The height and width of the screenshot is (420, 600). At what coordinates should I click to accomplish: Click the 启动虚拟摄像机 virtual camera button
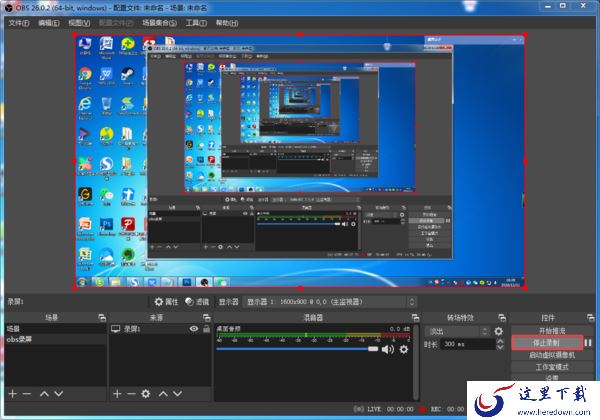coord(552,355)
